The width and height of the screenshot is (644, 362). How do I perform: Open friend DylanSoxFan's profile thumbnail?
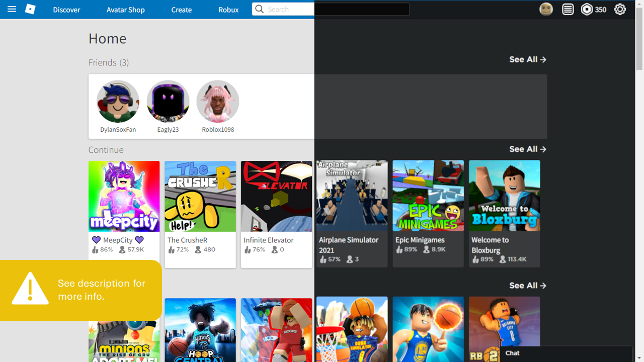(x=118, y=102)
